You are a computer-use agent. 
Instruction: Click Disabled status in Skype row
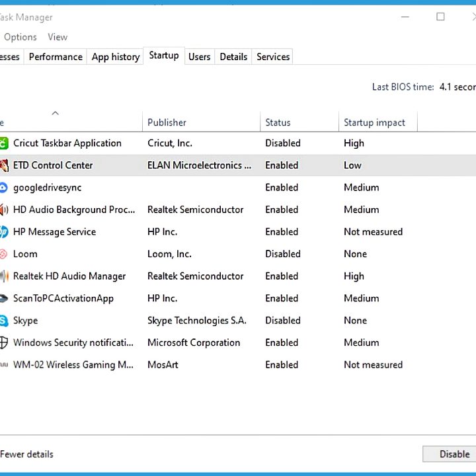point(283,321)
